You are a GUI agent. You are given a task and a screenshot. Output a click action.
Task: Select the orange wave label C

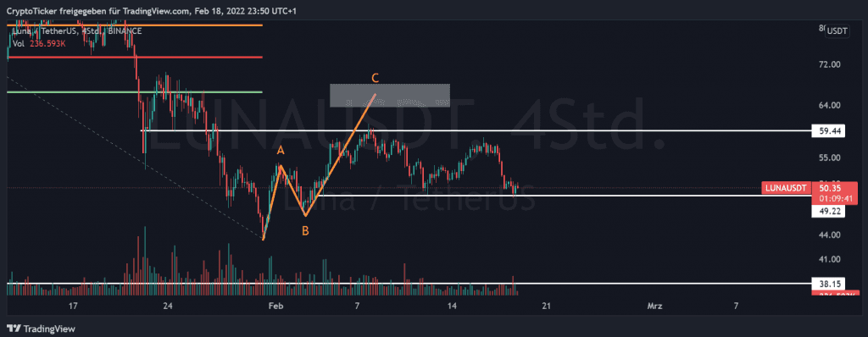pyautogui.click(x=376, y=77)
